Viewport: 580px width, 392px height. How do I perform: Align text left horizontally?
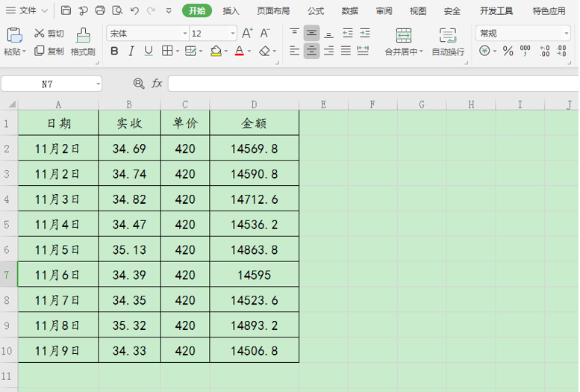click(294, 51)
